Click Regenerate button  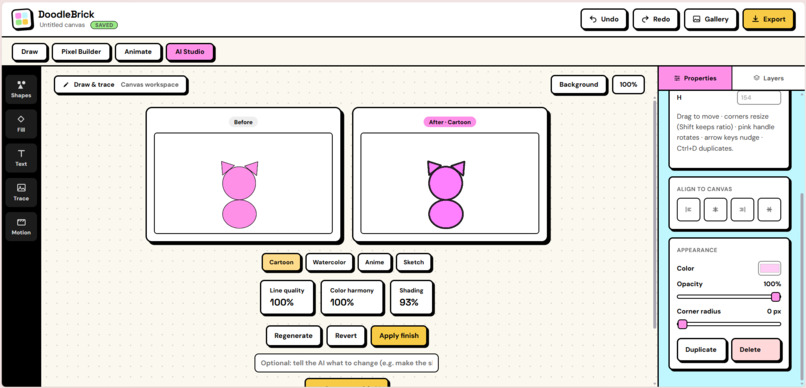[293, 336]
